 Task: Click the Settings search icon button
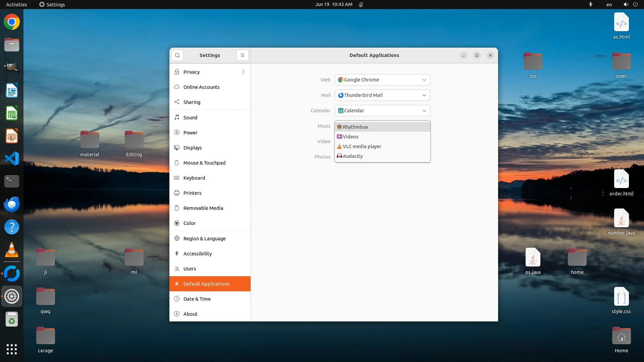(177, 55)
